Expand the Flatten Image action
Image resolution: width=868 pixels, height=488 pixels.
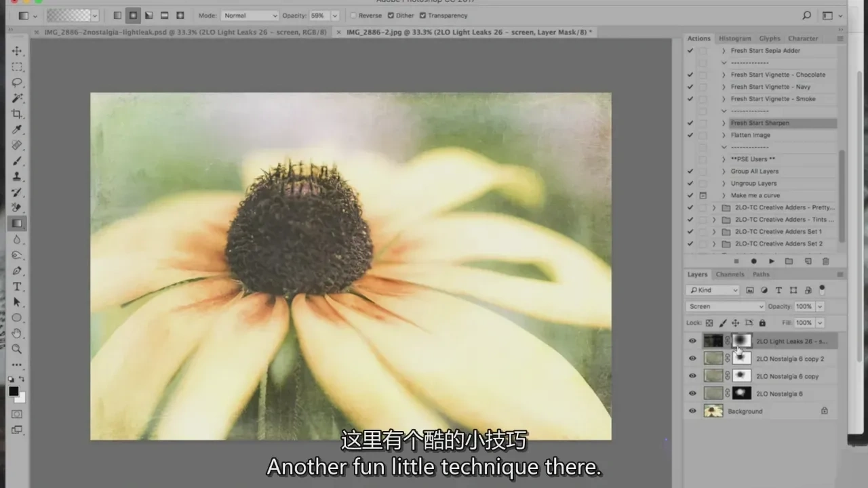[x=724, y=135]
